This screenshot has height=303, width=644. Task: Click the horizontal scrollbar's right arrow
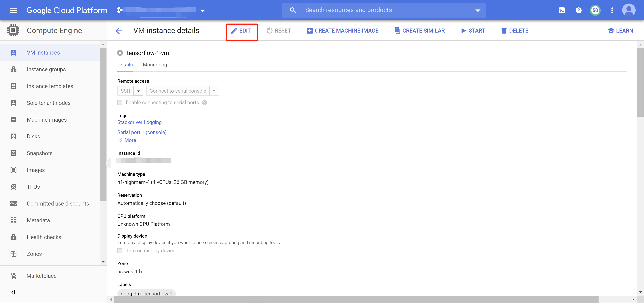pos(633,299)
